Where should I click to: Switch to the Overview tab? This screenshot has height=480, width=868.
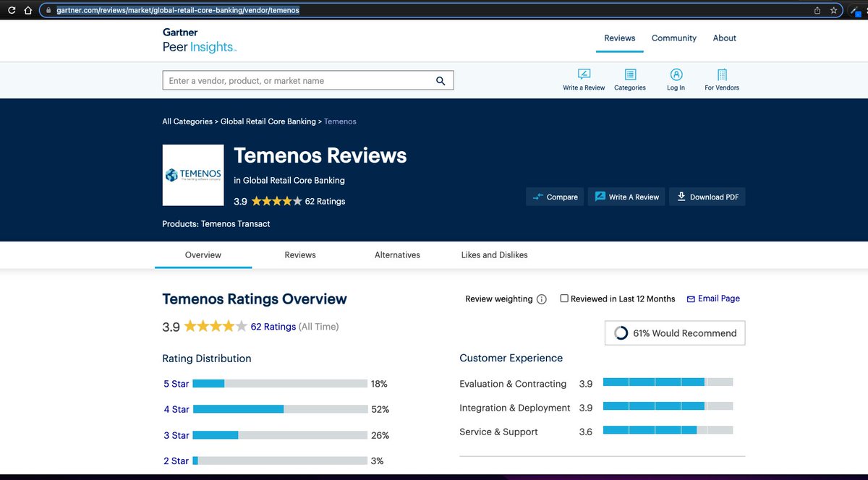tap(203, 254)
